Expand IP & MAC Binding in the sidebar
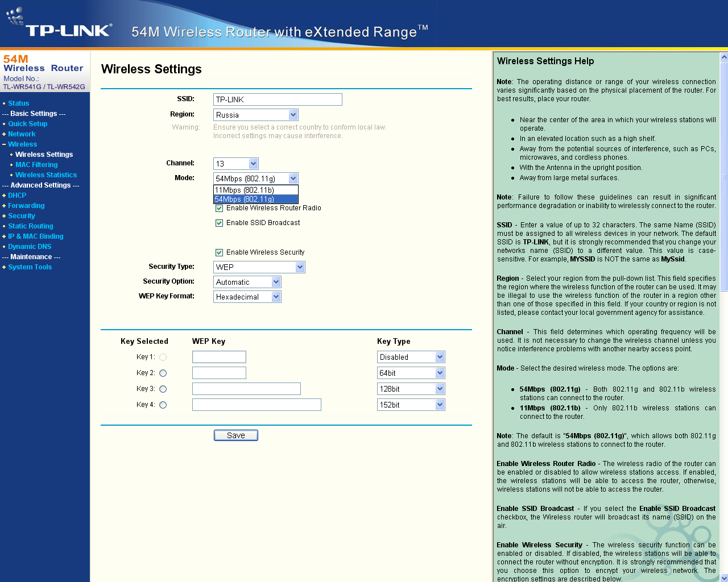 pyautogui.click(x=36, y=236)
